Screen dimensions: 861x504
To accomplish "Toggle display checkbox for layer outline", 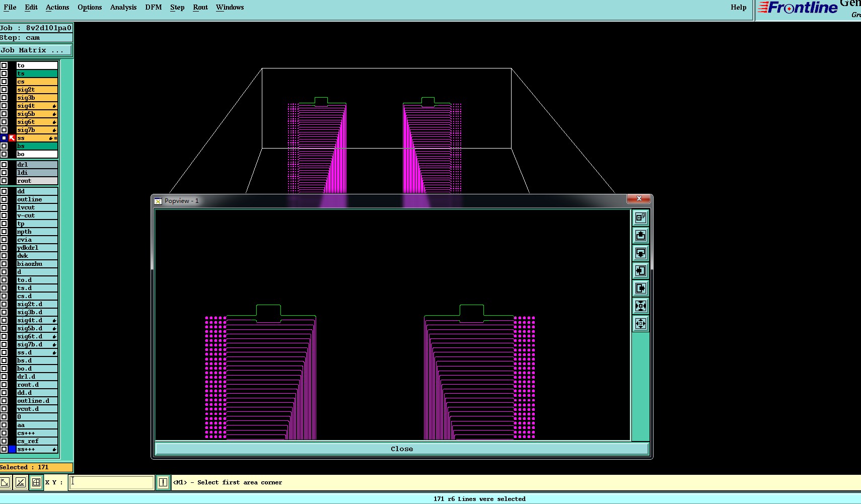I will click(4, 199).
